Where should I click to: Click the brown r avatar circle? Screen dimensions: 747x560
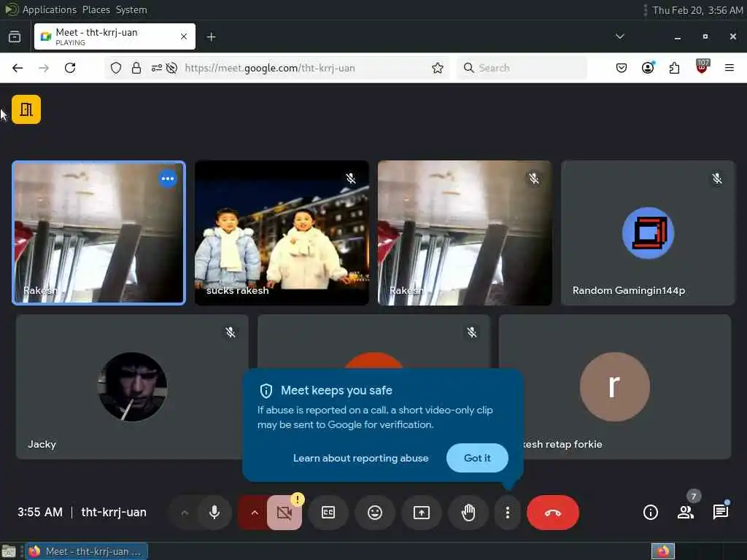pos(614,386)
